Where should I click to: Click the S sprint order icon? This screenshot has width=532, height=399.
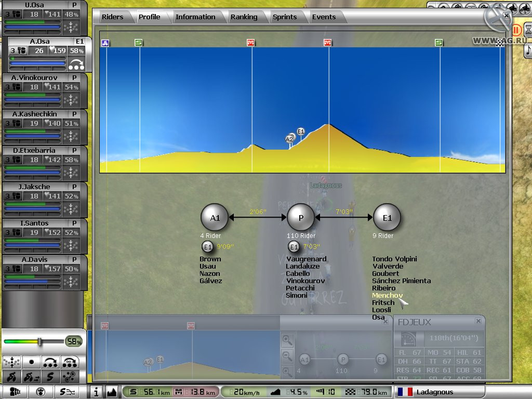pyautogui.click(x=50, y=377)
